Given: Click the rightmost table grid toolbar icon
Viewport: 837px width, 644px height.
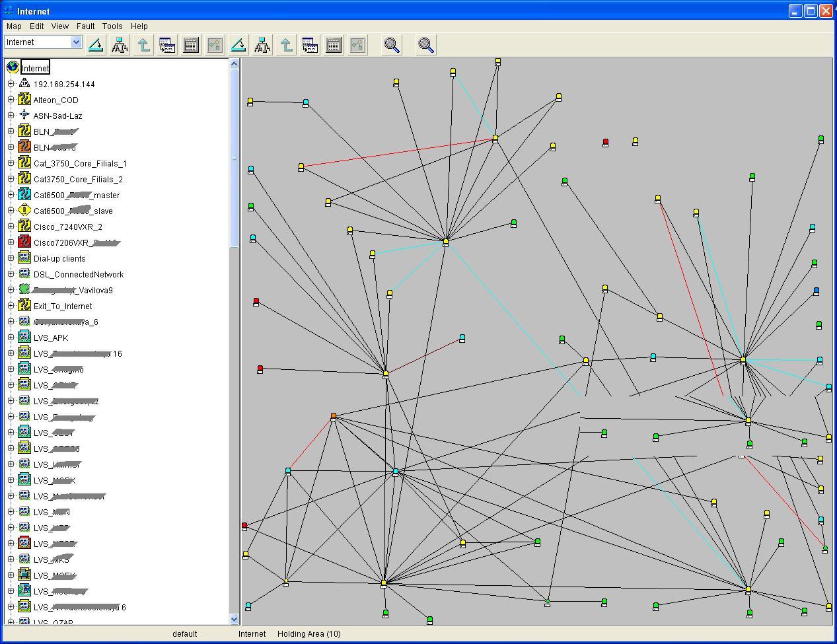Looking at the screenshot, I should [334, 45].
